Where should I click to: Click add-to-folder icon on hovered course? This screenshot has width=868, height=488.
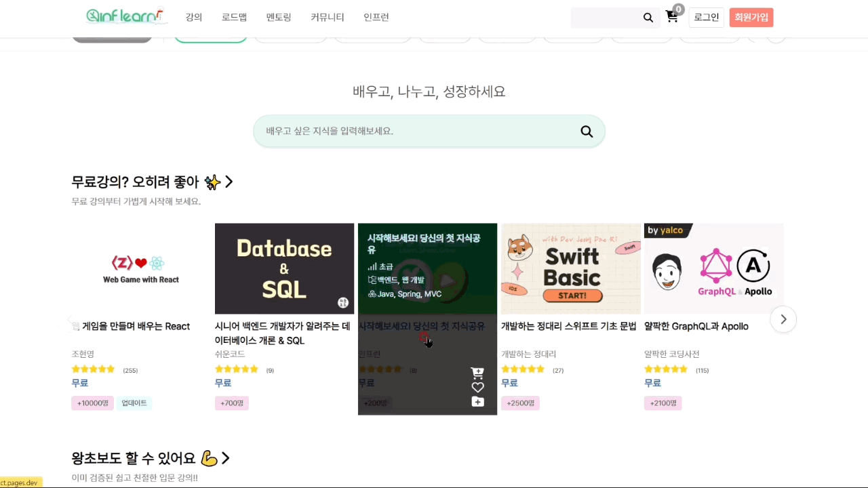pyautogui.click(x=477, y=402)
